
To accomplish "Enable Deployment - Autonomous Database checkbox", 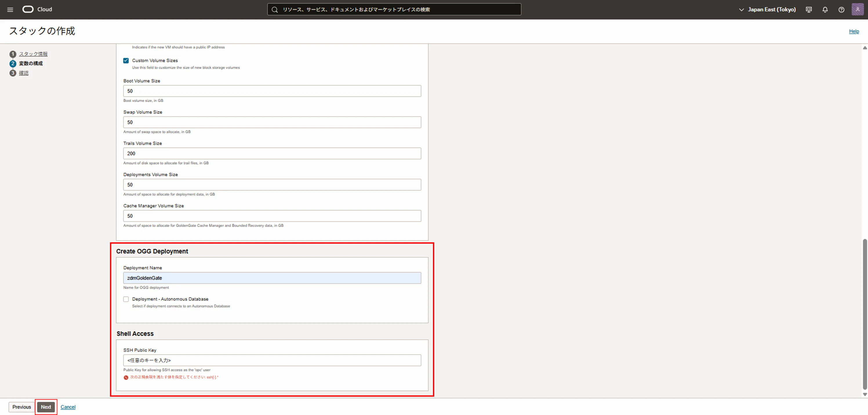I will (x=126, y=299).
